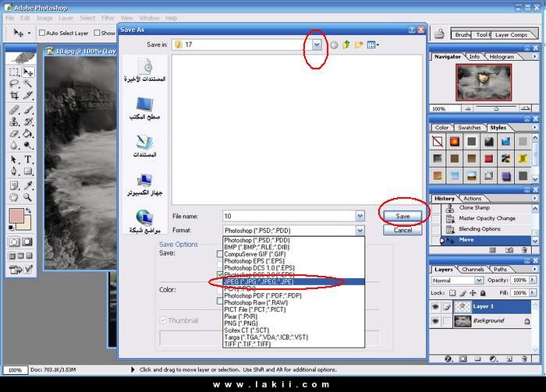Screen dimensions: 546x392
Task: Toggle the Show Bounding Box checkbox
Action: pyautogui.click(x=97, y=33)
